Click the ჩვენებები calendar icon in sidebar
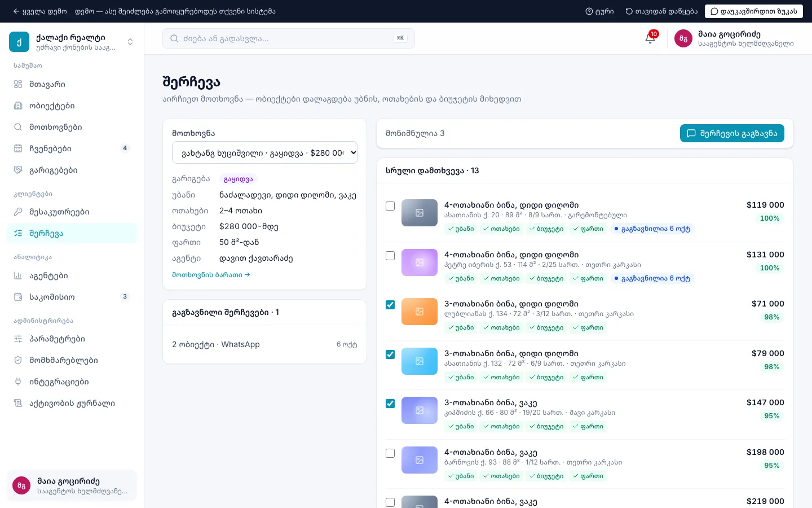Viewport: 812px width, 508px height. [x=18, y=148]
